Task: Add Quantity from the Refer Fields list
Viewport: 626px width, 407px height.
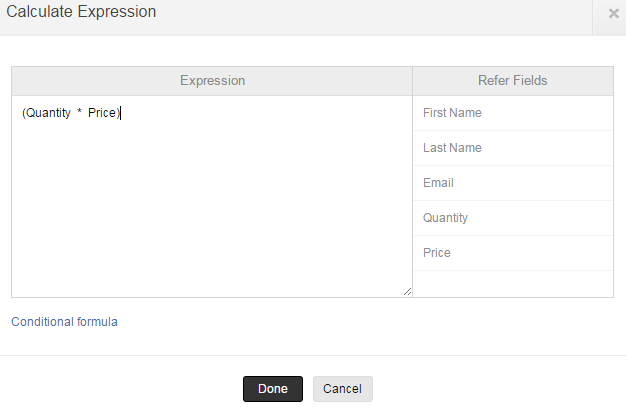Action: 445,218
